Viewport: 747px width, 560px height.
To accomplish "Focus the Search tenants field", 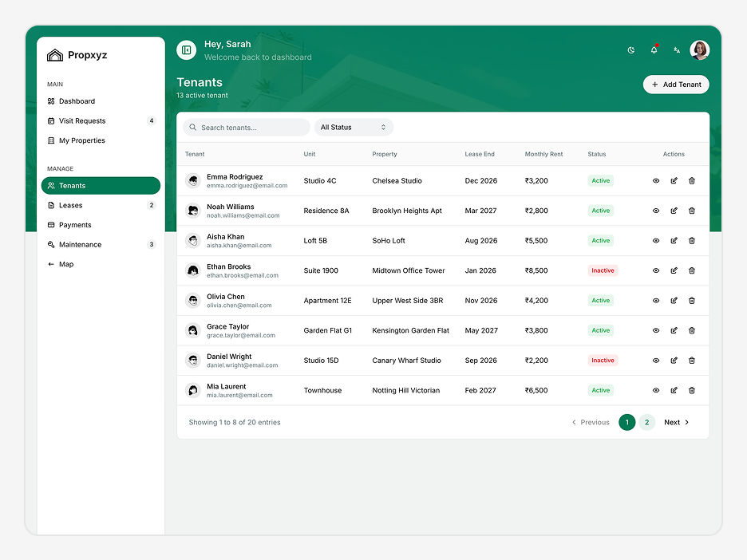I will tap(247, 127).
